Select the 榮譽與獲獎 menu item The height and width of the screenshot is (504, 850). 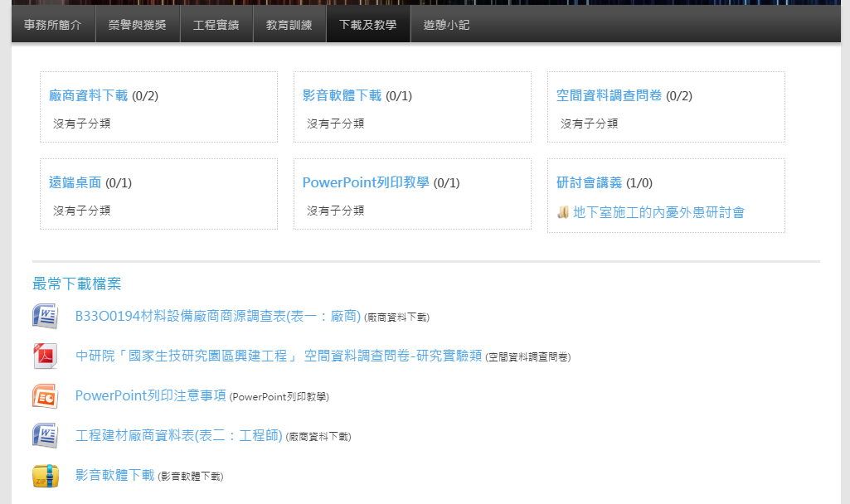click(138, 25)
